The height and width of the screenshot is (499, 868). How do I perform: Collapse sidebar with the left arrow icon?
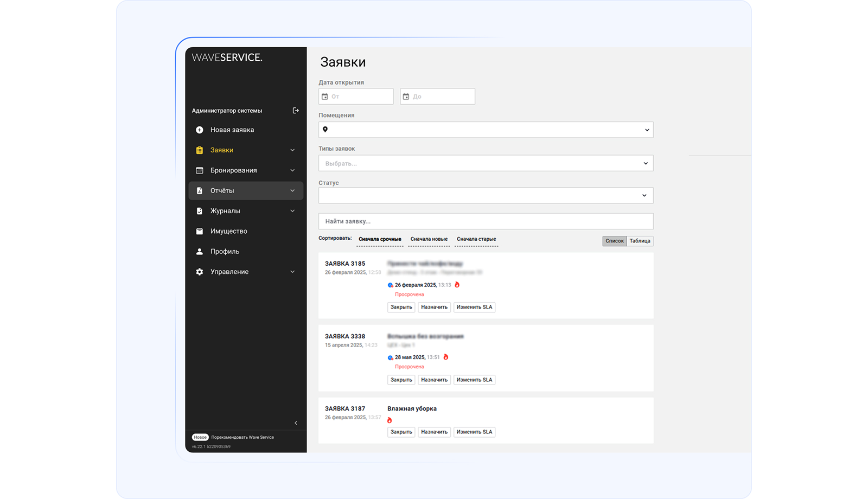point(296,423)
